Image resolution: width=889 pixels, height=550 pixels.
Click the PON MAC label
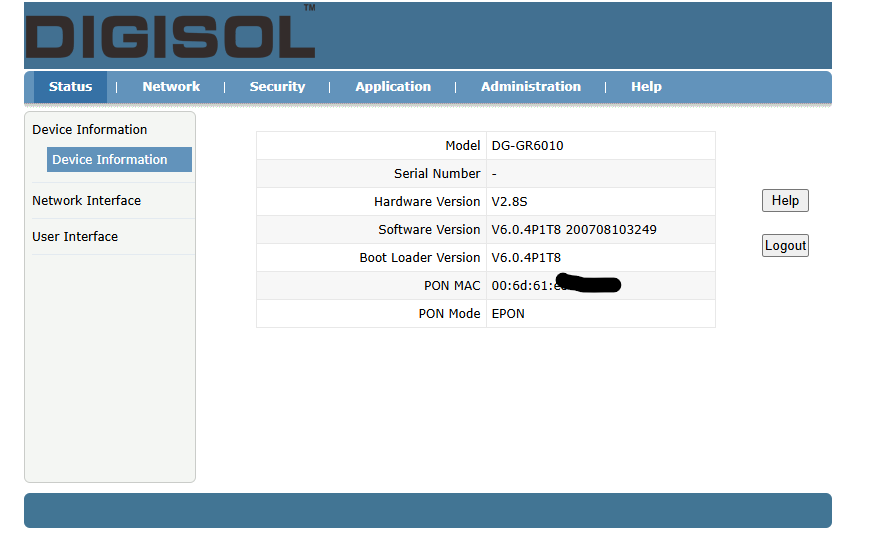(452, 285)
